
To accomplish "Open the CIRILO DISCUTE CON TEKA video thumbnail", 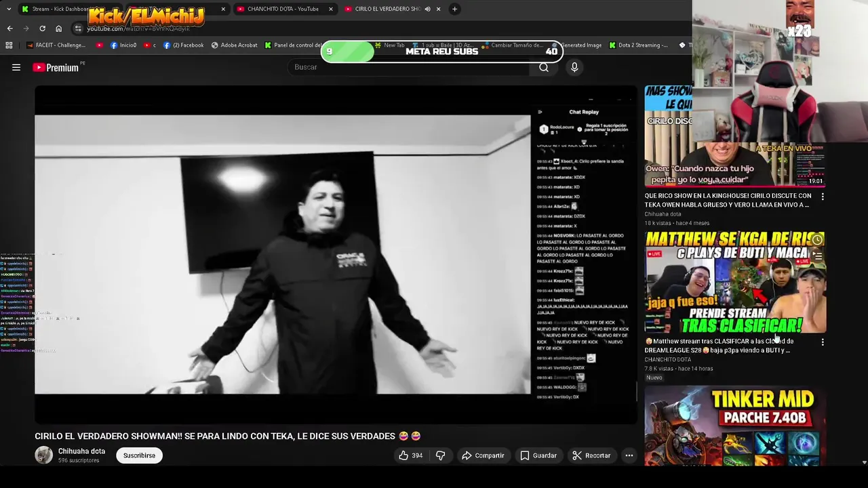I will point(734,136).
